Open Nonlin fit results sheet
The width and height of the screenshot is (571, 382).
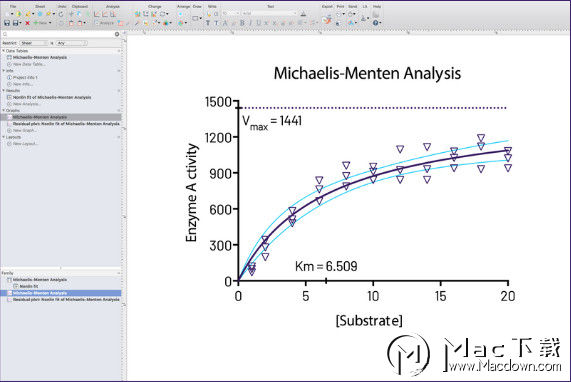point(52,97)
